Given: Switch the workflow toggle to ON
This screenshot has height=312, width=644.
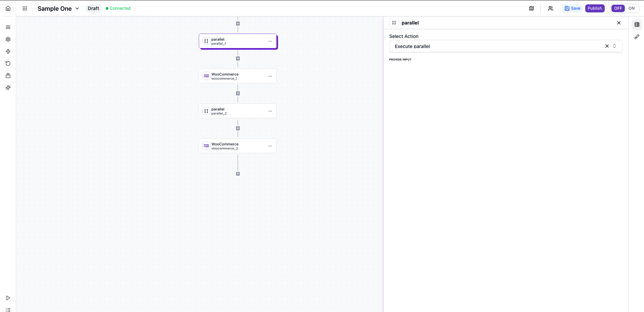Looking at the screenshot, I should (632, 8).
